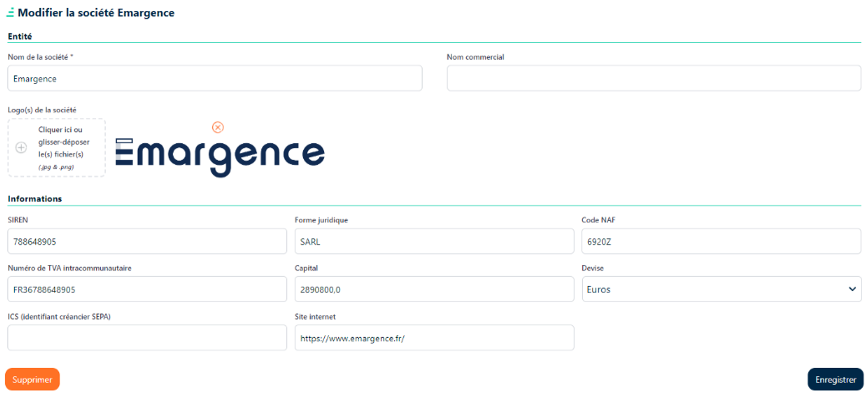Click the Code NAF field 6920Z
This screenshot has width=868, height=402.
pyautogui.click(x=721, y=241)
